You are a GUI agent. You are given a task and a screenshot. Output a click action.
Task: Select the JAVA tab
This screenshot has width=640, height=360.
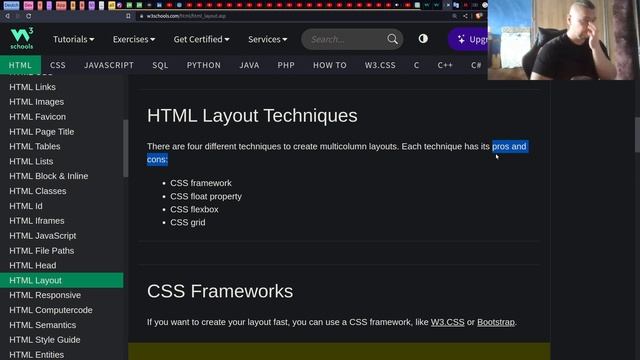click(249, 65)
